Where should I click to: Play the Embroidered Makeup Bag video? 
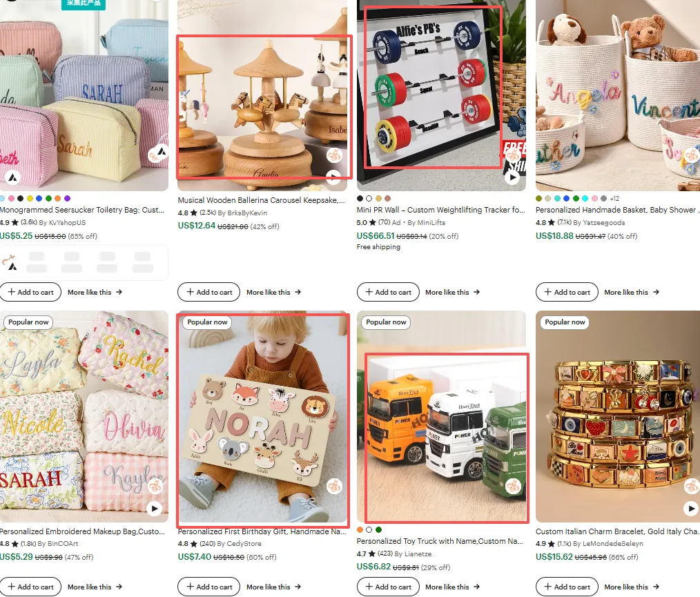(154, 508)
